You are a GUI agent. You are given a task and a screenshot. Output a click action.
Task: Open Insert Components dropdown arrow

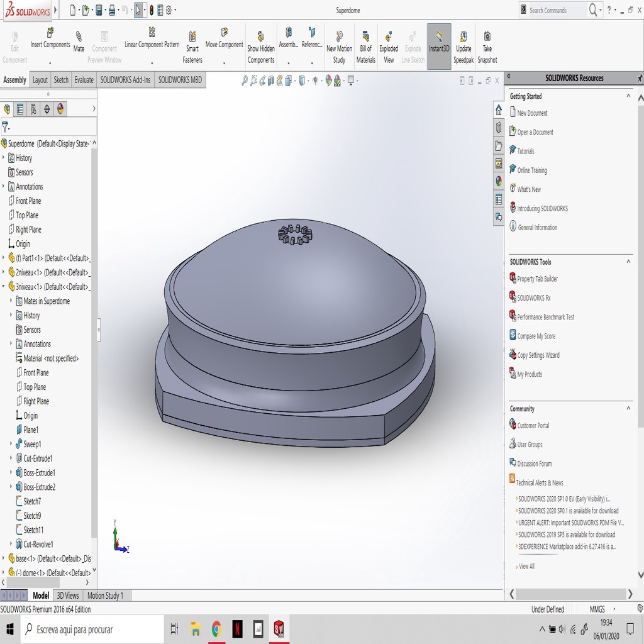click(x=50, y=63)
